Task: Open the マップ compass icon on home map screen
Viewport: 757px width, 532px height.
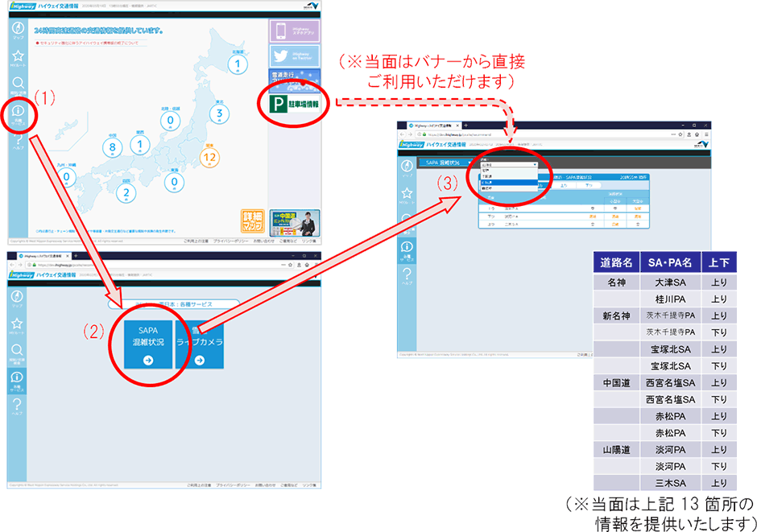Action: 18,28
